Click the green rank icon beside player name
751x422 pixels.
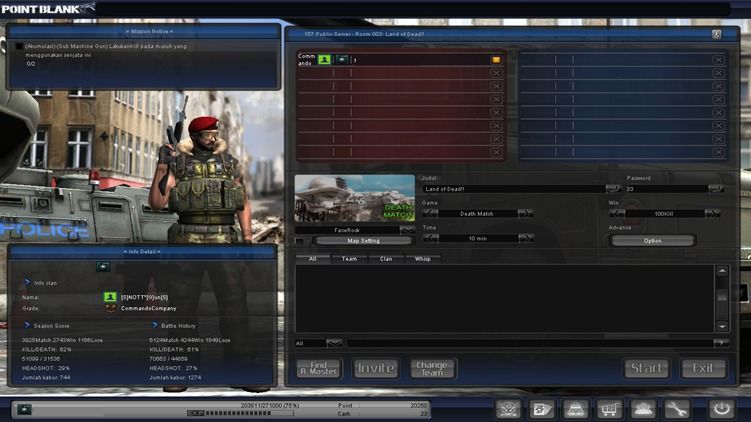click(x=110, y=297)
